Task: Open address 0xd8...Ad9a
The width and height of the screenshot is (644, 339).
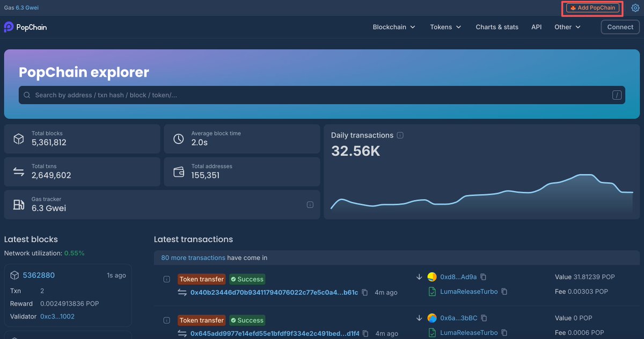Action: coord(458,277)
